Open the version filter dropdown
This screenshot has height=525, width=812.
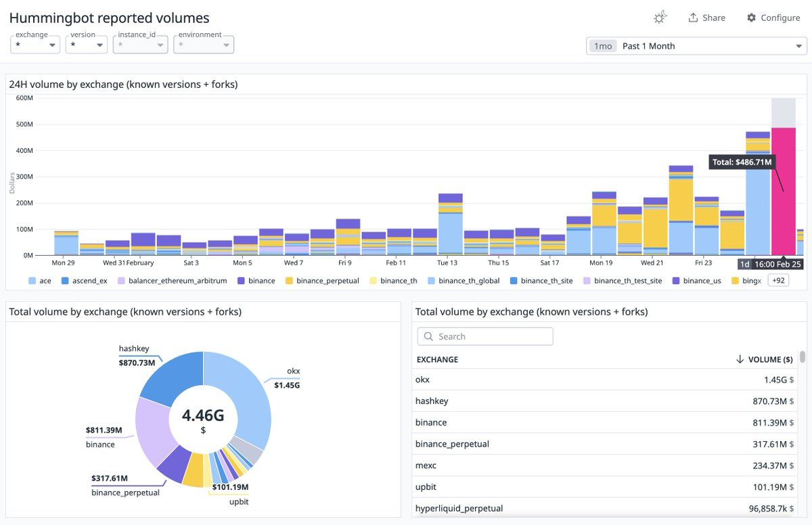click(x=87, y=45)
